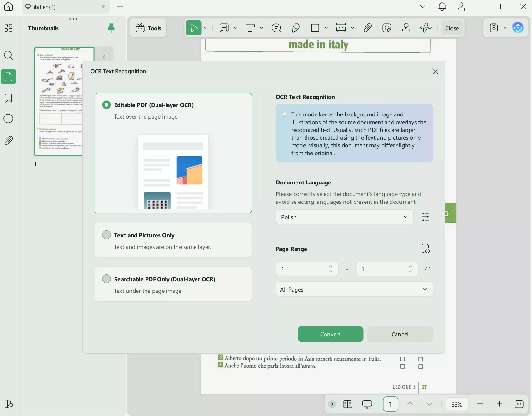Edit the start page range field

(x=307, y=269)
